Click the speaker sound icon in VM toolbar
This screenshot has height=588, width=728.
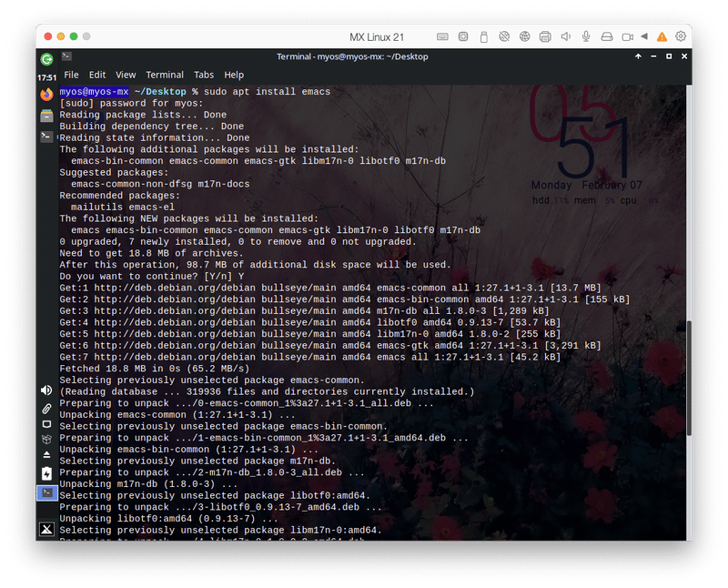pyautogui.click(x=565, y=36)
